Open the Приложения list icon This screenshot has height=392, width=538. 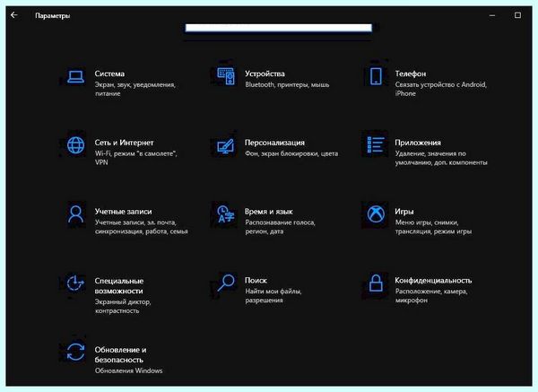click(376, 144)
